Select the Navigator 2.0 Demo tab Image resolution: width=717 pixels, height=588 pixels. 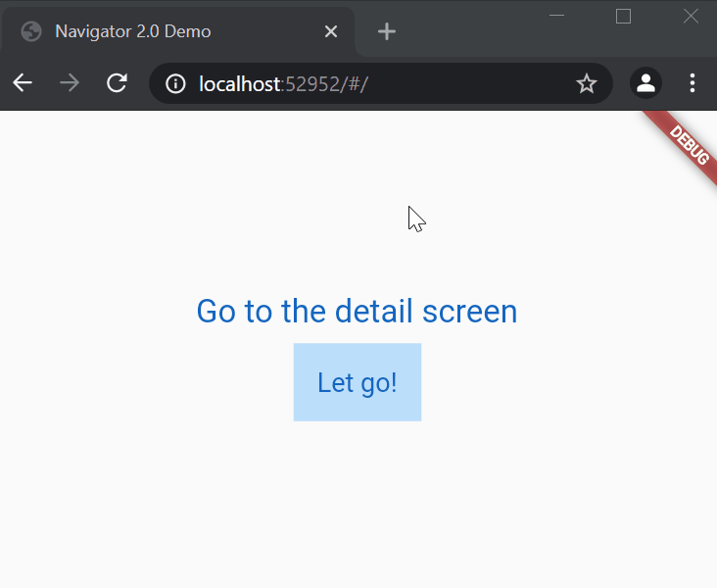[x=178, y=31]
